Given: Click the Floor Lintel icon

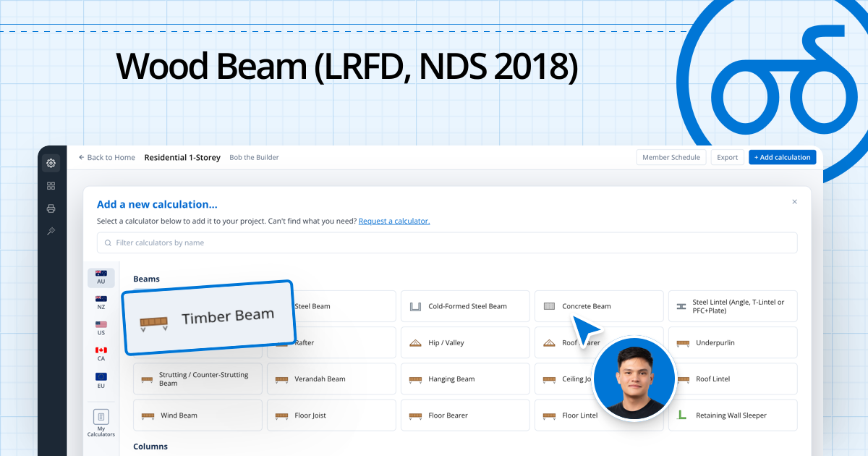Looking at the screenshot, I should coord(549,416).
